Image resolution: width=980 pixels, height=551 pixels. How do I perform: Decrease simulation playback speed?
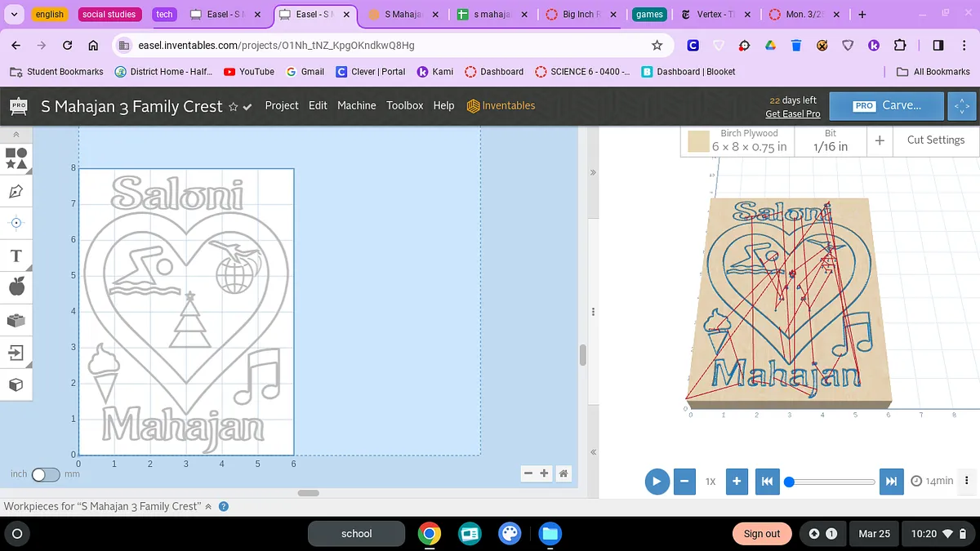tap(686, 482)
